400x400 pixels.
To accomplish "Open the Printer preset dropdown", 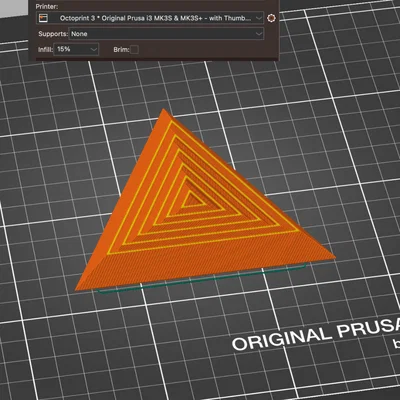I will (150, 18).
